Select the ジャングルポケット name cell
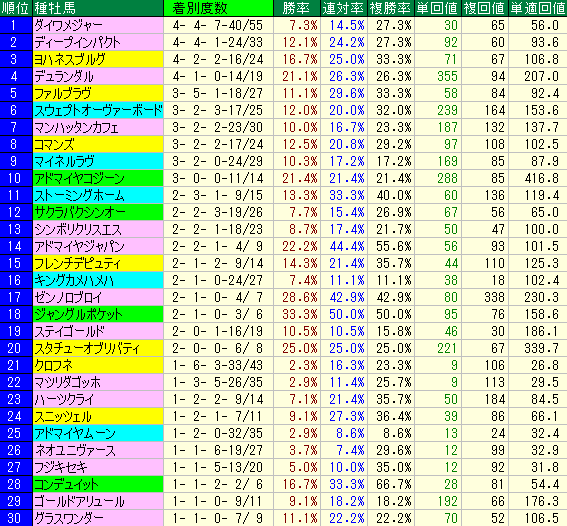This screenshot has height=526, width=567. (98, 314)
